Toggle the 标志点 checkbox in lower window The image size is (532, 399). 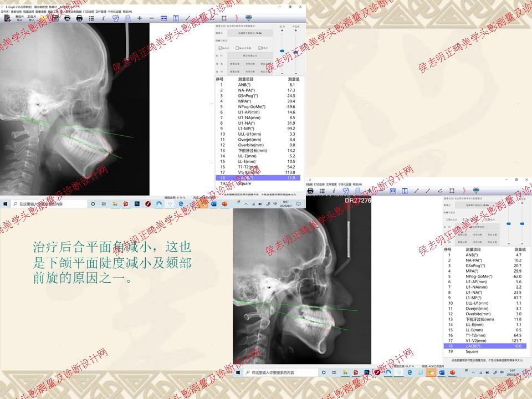448,219
